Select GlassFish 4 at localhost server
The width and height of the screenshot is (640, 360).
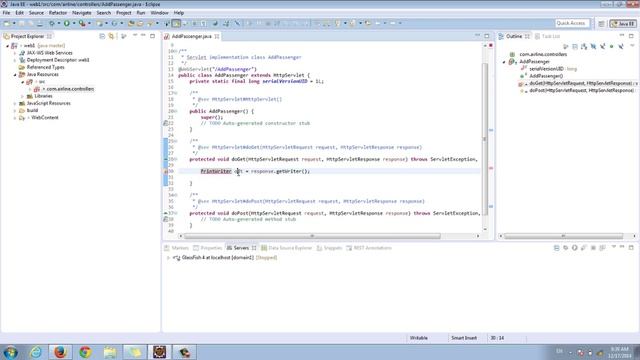[218, 258]
